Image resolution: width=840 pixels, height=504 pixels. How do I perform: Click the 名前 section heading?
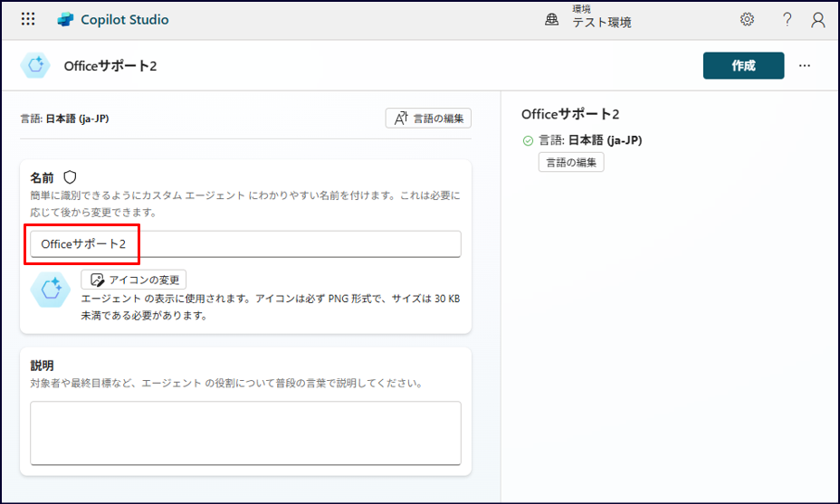42,178
